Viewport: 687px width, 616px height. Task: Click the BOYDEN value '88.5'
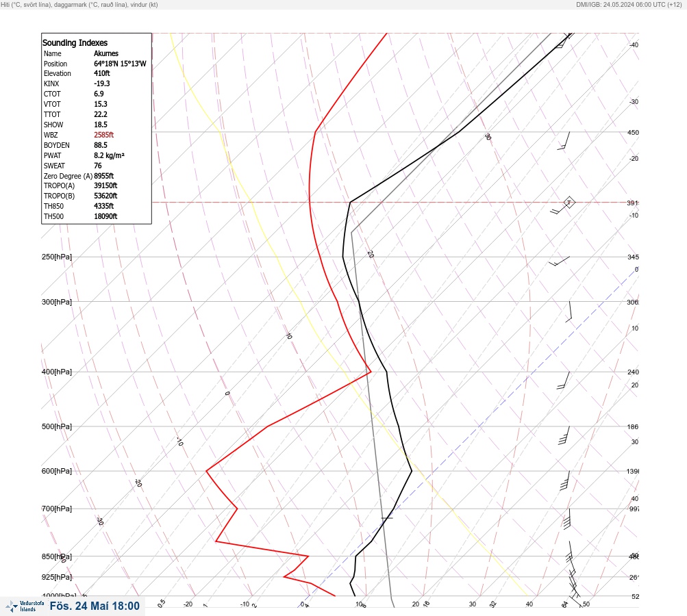click(100, 145)
